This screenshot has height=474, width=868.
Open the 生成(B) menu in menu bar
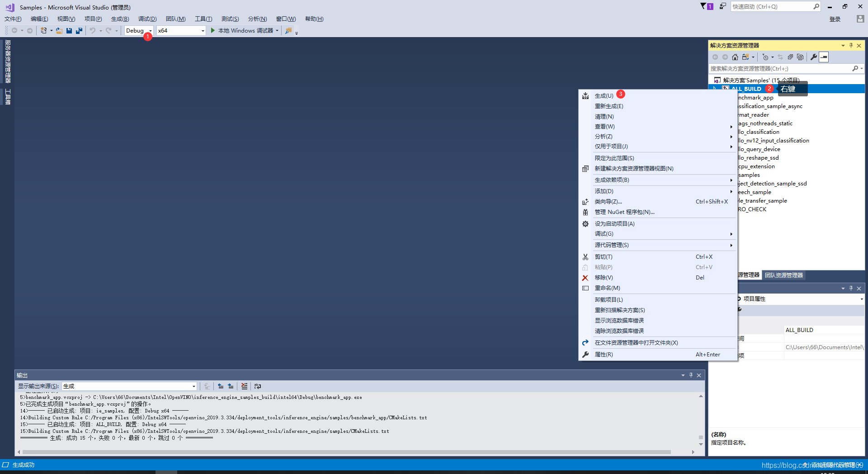[x=120, y=19]
